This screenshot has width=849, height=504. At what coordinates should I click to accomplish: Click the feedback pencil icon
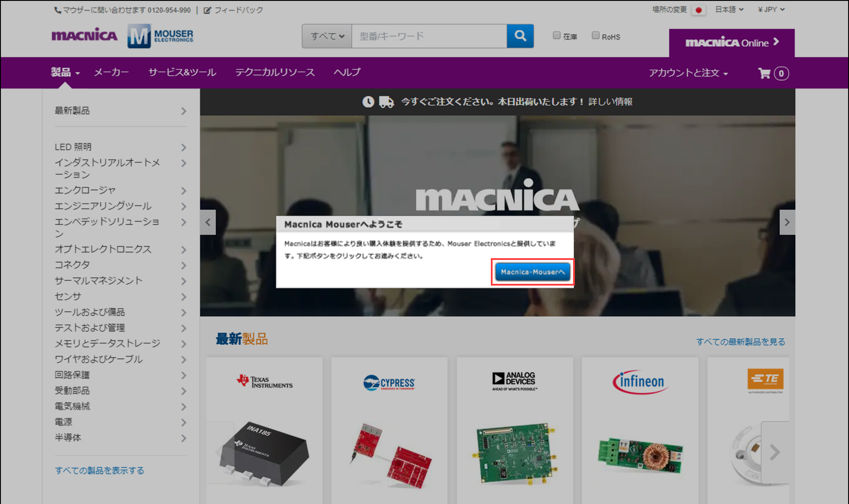(x=207, y=10)
